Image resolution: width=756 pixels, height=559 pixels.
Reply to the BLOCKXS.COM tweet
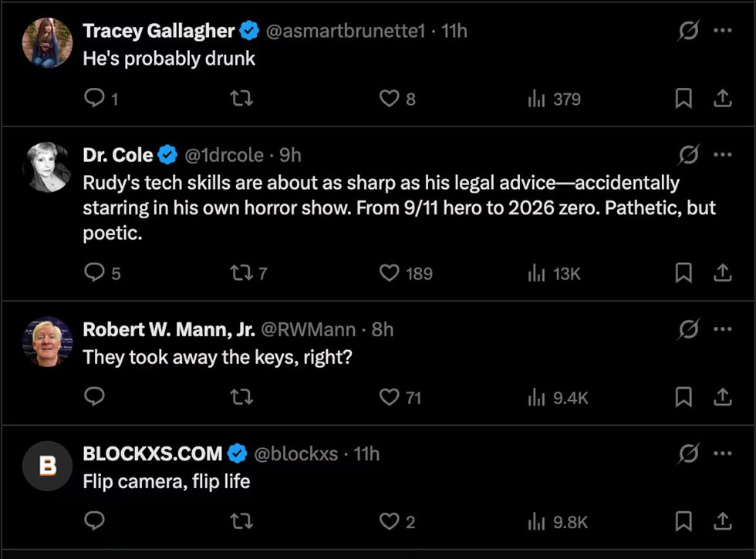tap(94, 522)
